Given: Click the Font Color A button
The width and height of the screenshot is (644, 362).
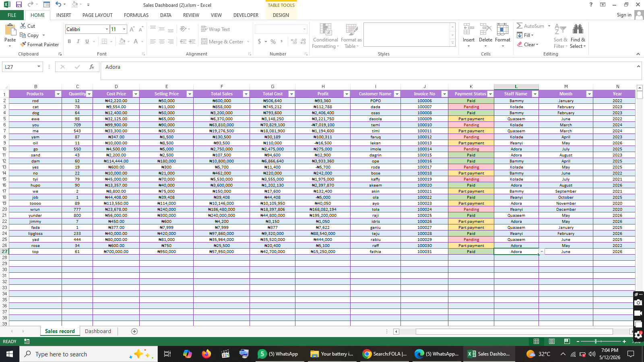Looking at the screenshot, I should [136, 41].
